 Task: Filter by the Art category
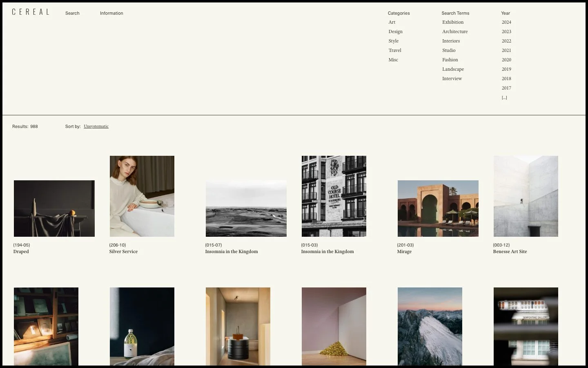click(392, 22)
